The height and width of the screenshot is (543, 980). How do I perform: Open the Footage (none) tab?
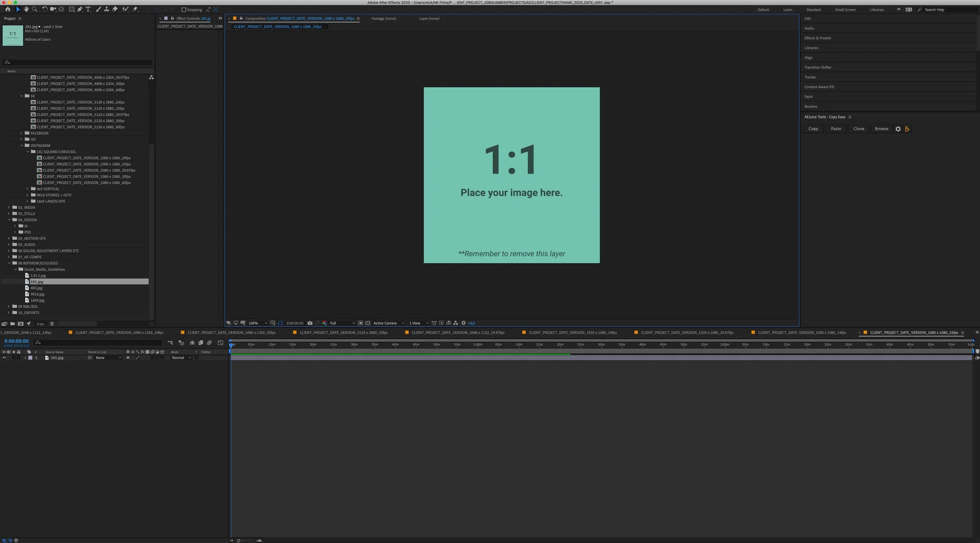[383, 18]
